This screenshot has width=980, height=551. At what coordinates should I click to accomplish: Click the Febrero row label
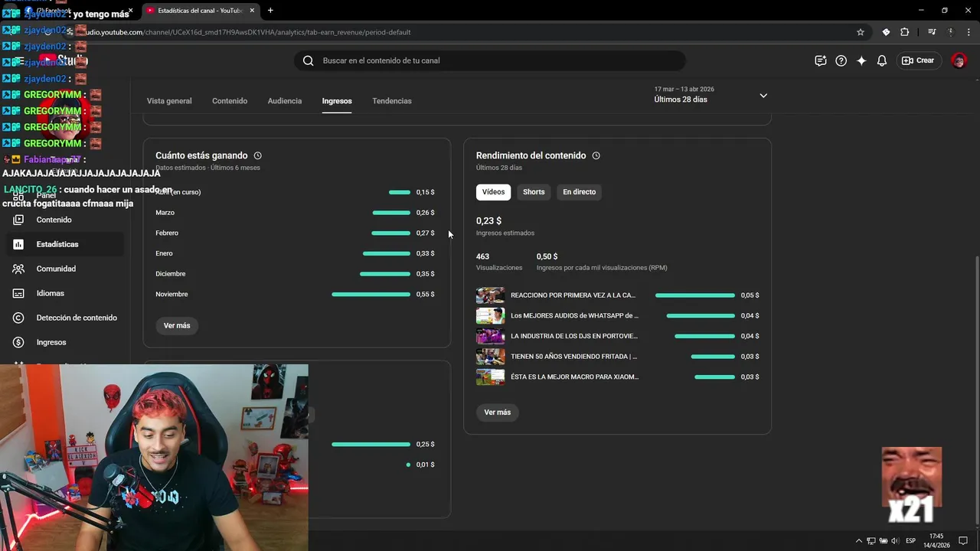coord(167,233)
